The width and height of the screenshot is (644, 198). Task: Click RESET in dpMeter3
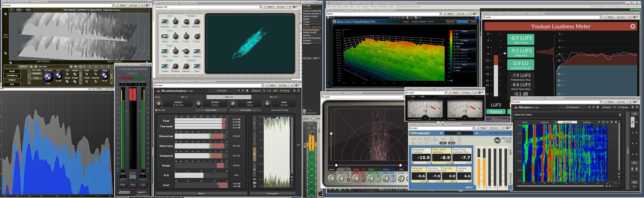point(469,187)
